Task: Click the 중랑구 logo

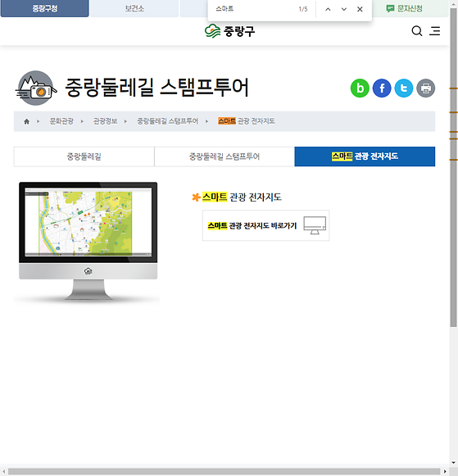Action: 229,31
